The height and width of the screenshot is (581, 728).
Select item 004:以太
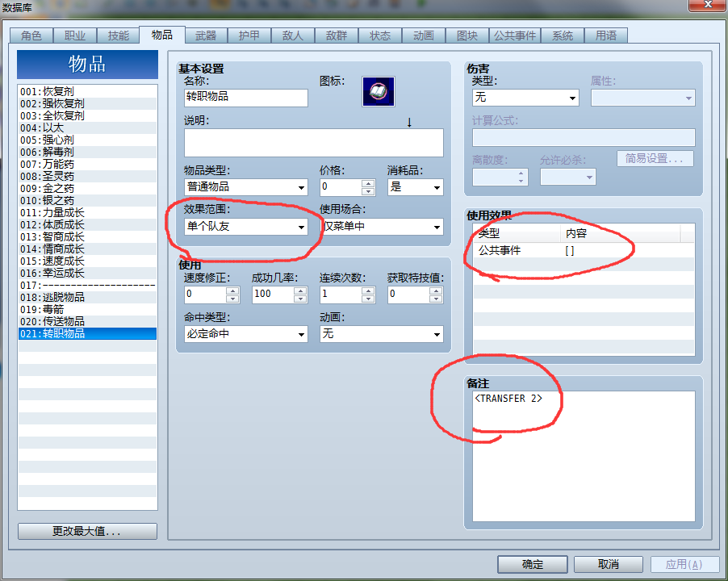coord(87,127)
